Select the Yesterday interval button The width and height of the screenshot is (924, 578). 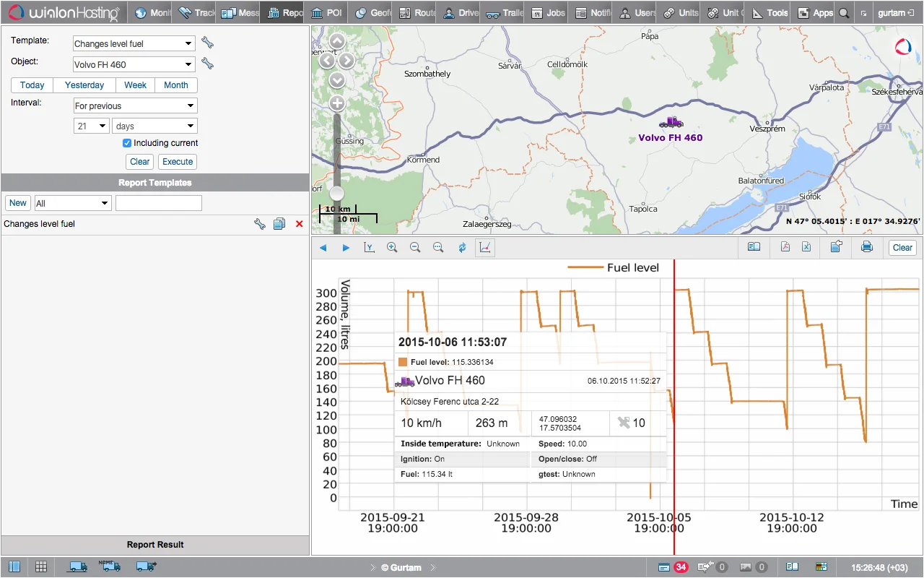pos(84,85)
